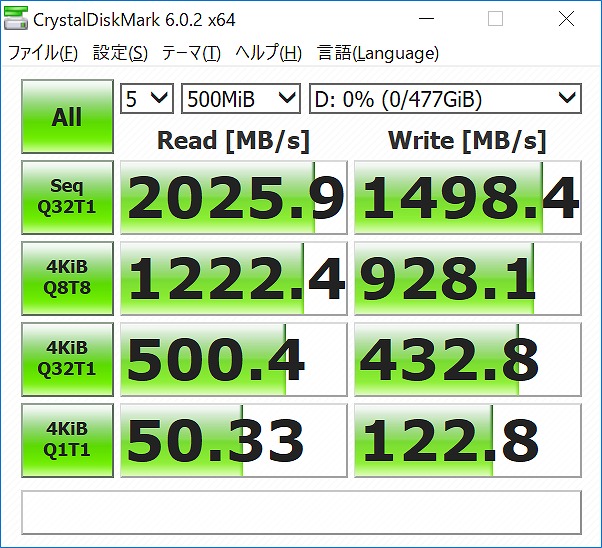Expand the test count dropdown showing 5
Screen dimensions: 602x548
tap(147, 99)
